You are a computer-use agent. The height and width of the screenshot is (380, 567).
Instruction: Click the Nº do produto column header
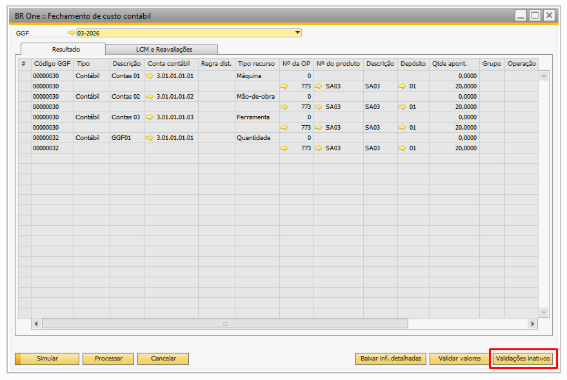tap(338, 64)
